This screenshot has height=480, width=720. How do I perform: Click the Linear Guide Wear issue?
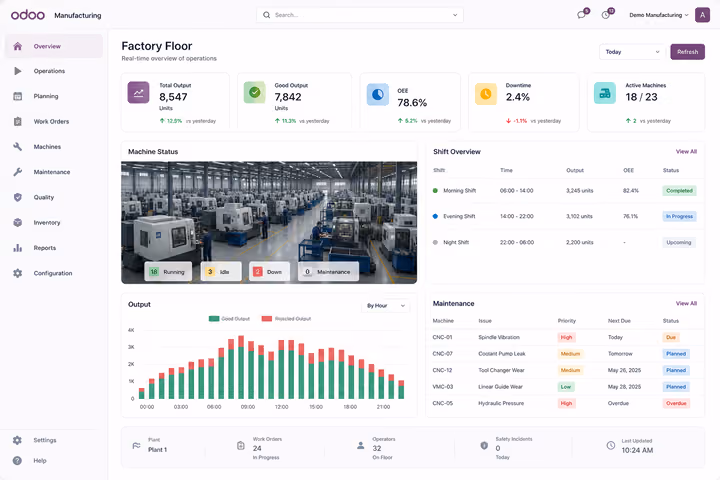[500, 387]
